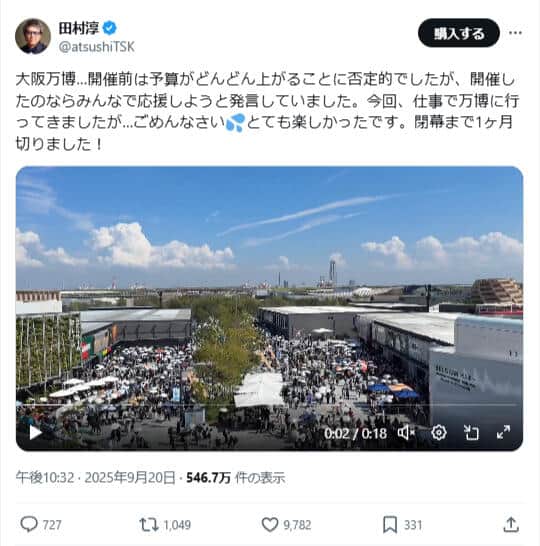Open the three-dot more options menu
The height and width of the screenshot is (546, 540).
pos(515,33)
